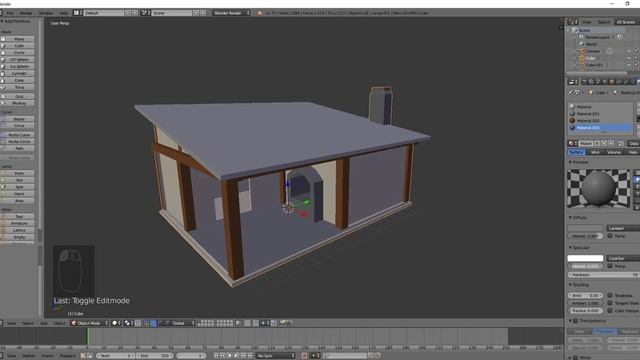The image size is (640, 360).
Task: Open the Global transform orientation dropdown
Action: (182, 323)
